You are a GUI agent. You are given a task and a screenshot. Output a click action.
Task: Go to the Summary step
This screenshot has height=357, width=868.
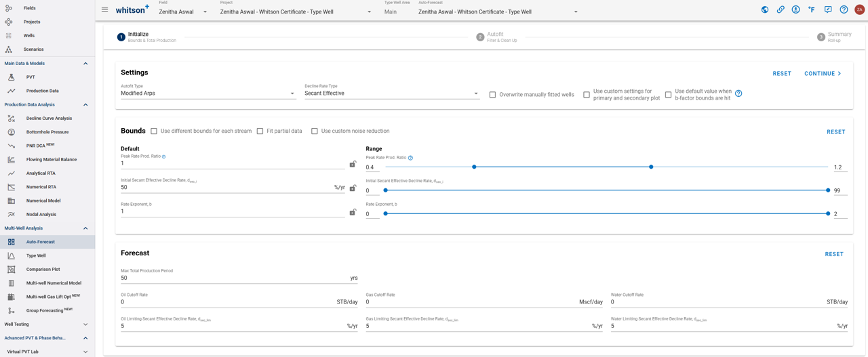click(833, 37)
